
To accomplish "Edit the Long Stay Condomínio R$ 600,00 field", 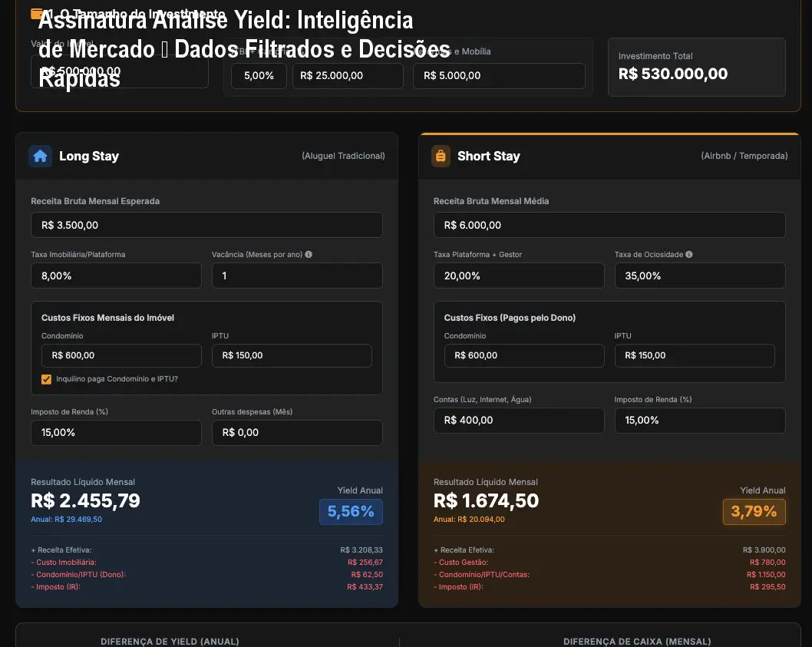I will click(121, 355).
